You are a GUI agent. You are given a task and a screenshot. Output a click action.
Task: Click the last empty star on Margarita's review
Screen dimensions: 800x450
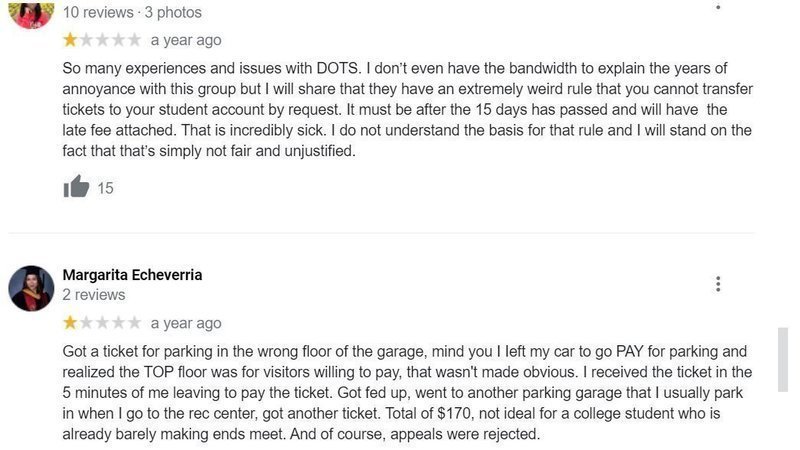(134, 323)
